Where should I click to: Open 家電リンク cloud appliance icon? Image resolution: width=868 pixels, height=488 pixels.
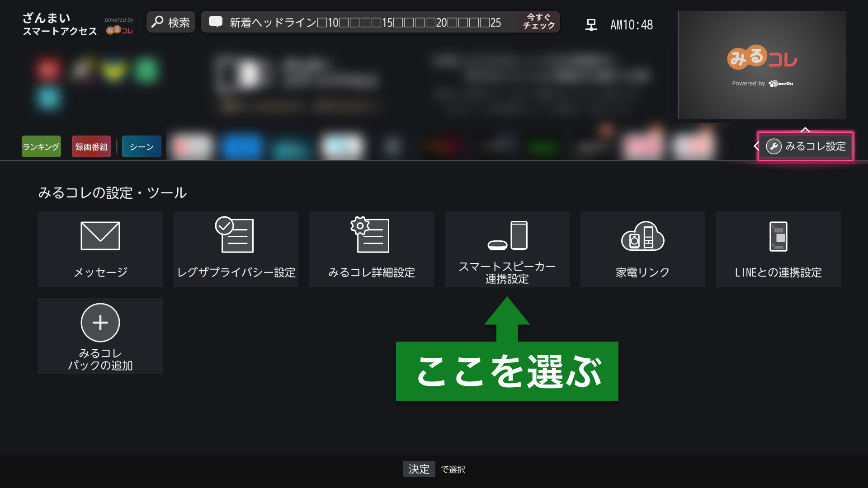[x=642, y=236]
